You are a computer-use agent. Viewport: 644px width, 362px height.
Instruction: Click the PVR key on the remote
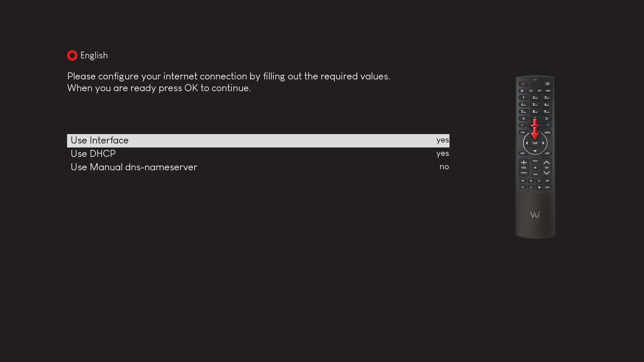coord(523,132)
